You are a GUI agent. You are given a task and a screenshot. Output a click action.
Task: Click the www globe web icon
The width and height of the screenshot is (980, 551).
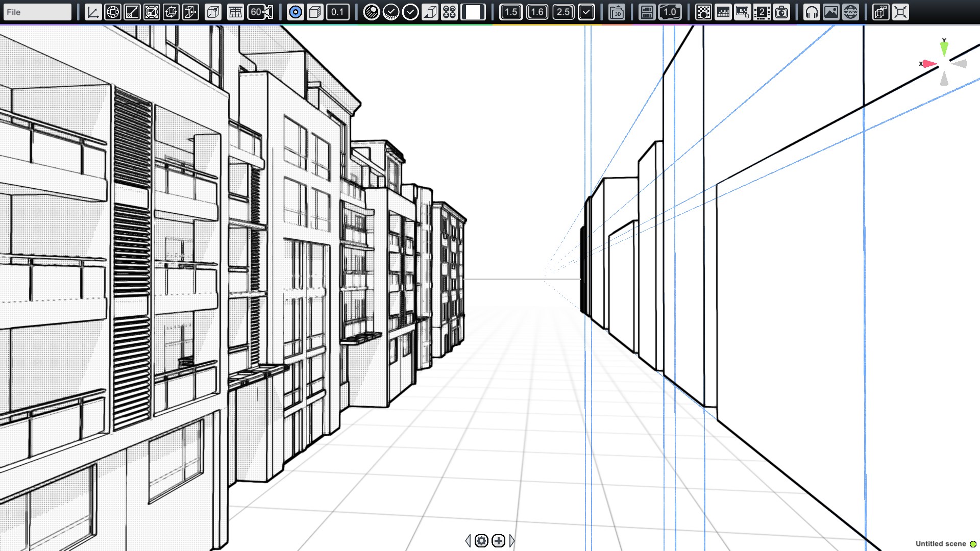tap(850, 12)
